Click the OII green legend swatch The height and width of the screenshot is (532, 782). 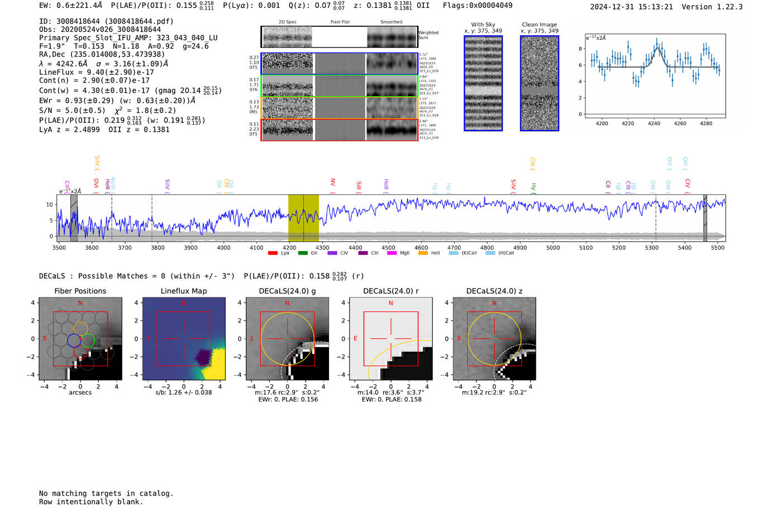303,253
